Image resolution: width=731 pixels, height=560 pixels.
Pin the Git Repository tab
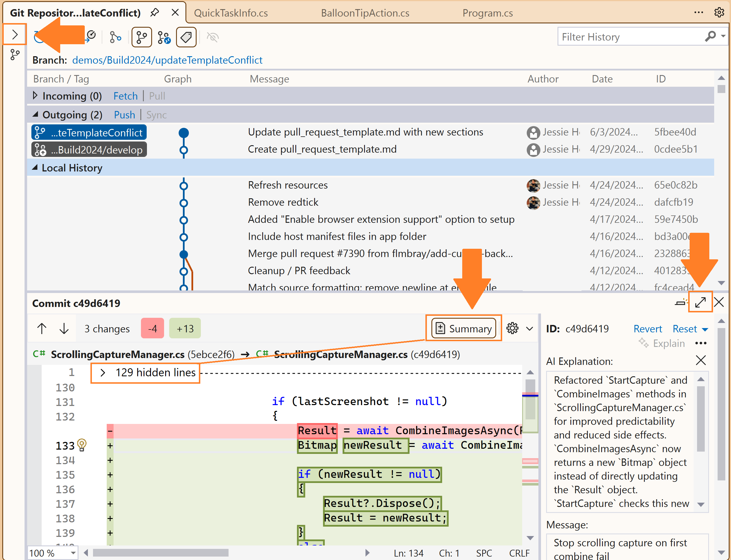154,13
